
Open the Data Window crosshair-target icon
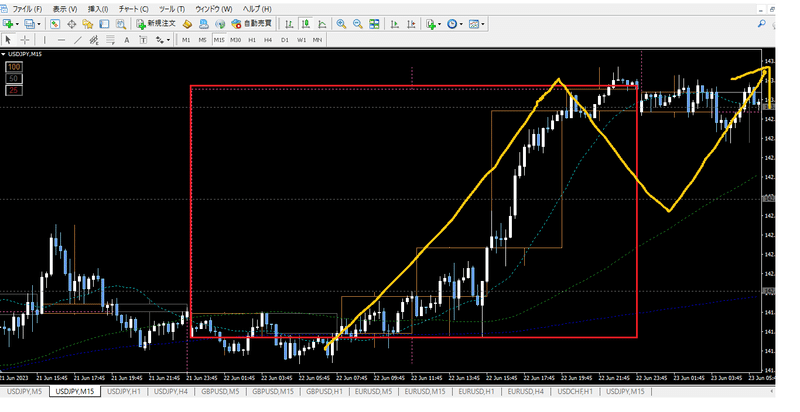(71, 24)
